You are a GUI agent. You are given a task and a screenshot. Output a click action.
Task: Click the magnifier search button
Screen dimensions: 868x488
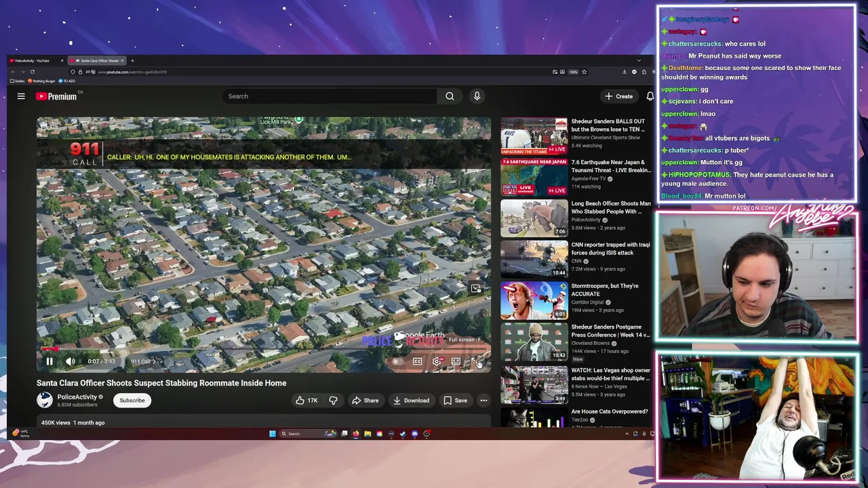[x=450, y=96]
